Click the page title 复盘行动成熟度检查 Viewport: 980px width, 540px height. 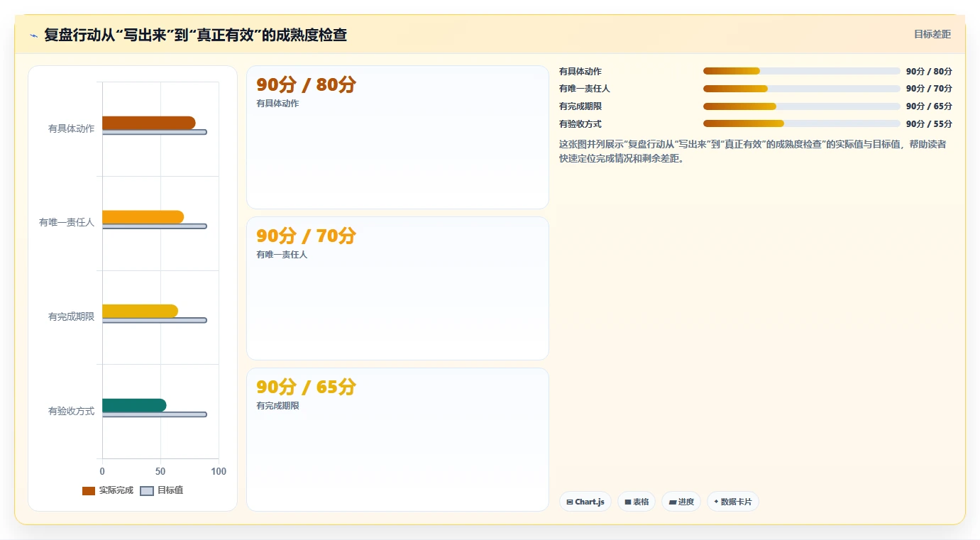[x=195, y=35]
